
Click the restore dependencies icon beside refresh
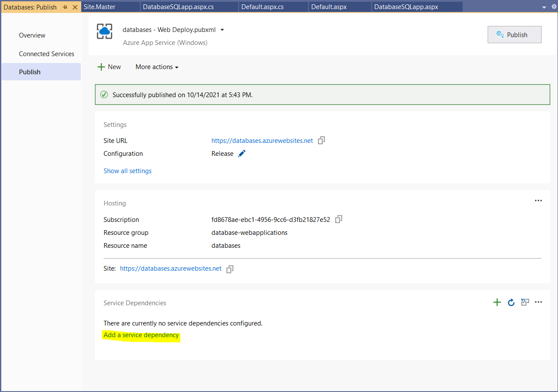click(x=525, y=302)
